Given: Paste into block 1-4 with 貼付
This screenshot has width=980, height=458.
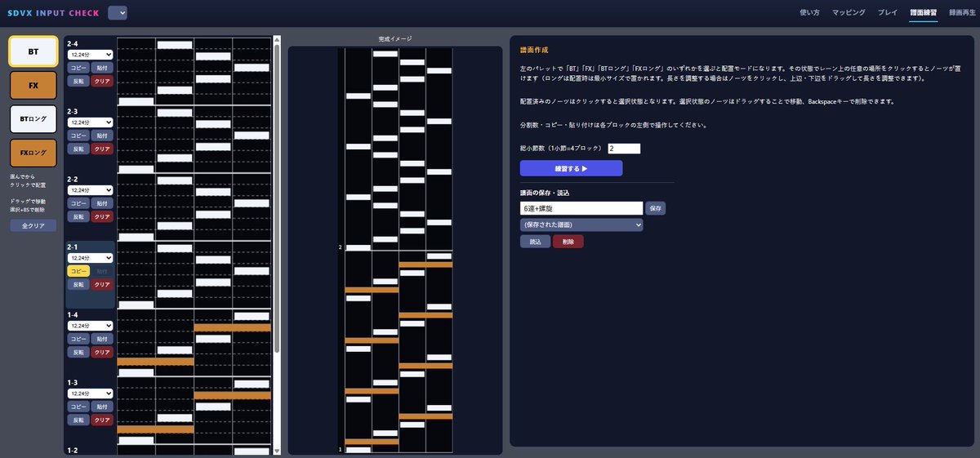Looking at the screenshot, I should 102,338.
